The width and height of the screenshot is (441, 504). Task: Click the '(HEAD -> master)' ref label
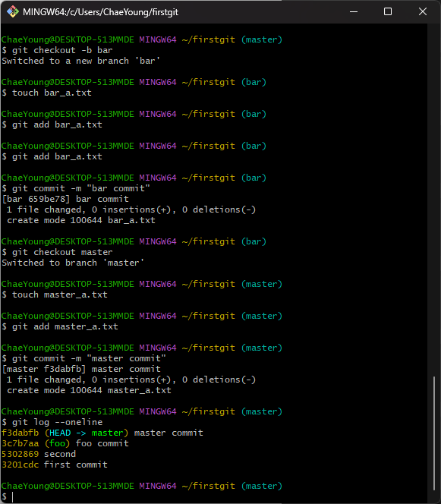point(87,433)
